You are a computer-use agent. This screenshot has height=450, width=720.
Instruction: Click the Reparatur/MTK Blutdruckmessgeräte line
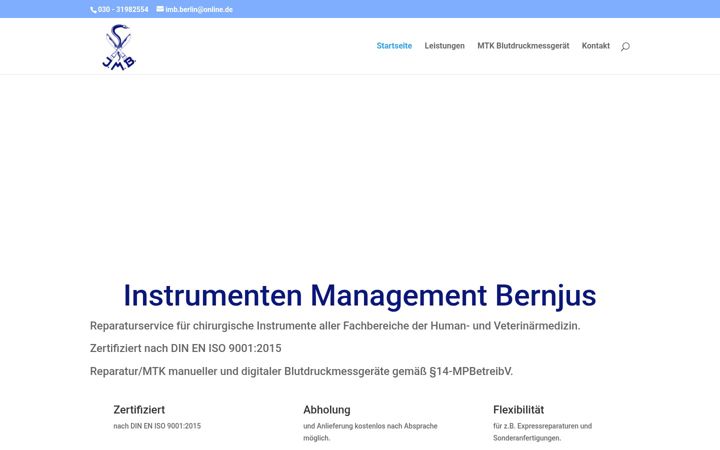click(301, 371)
